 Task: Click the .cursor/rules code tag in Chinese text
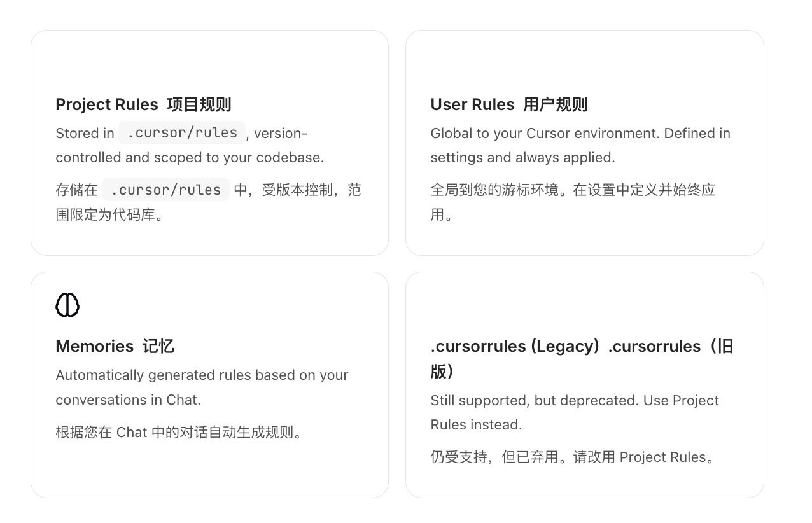[x=165, y=190]
